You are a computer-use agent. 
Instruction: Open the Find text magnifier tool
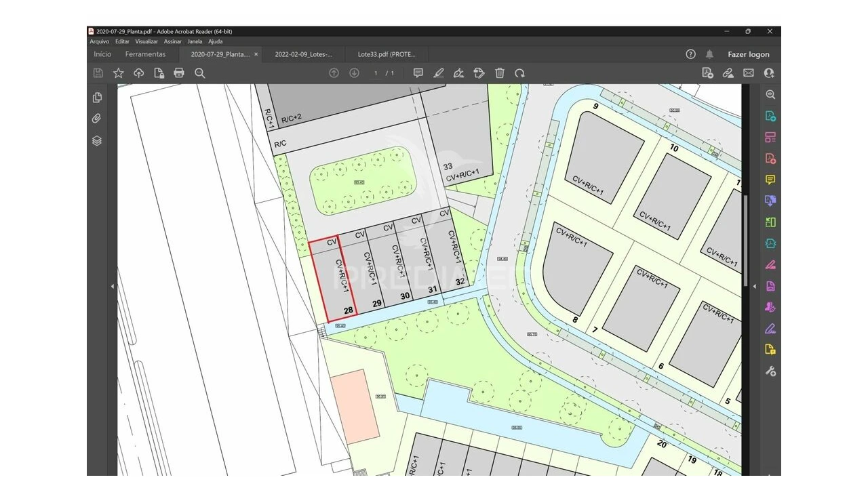click(x=200, y=73)
